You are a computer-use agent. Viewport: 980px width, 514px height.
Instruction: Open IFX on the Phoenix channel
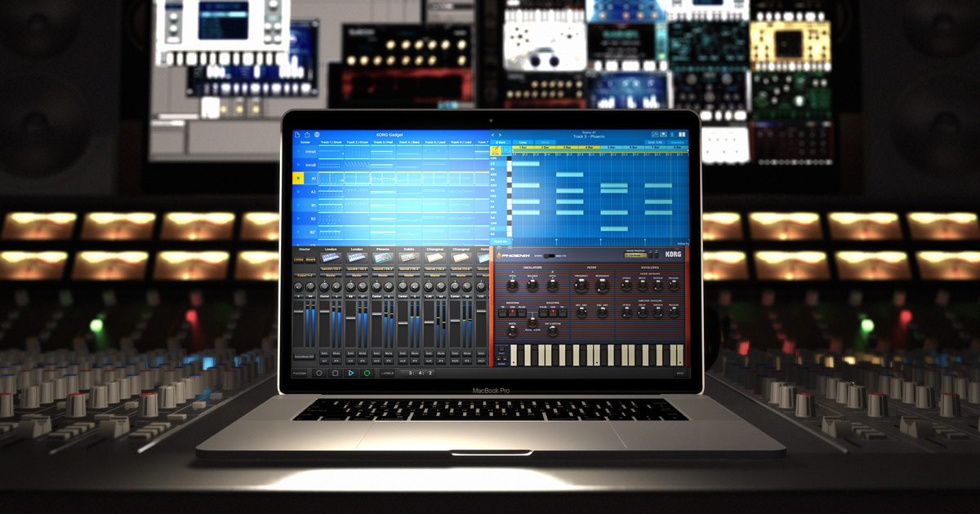click(x=388, y=360)
